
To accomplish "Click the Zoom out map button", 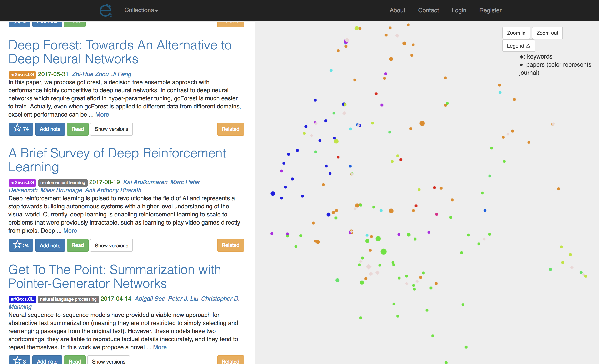I will point(547,33).
